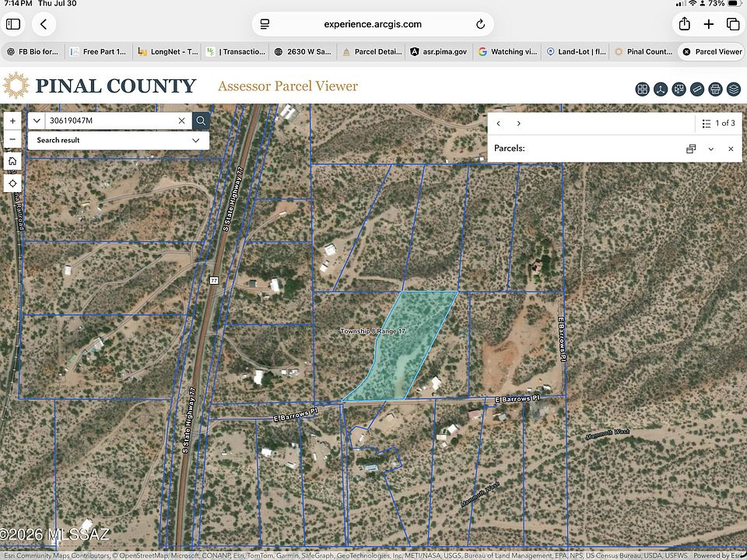Switch to '| Transactio...' tab

click(235, 51)
